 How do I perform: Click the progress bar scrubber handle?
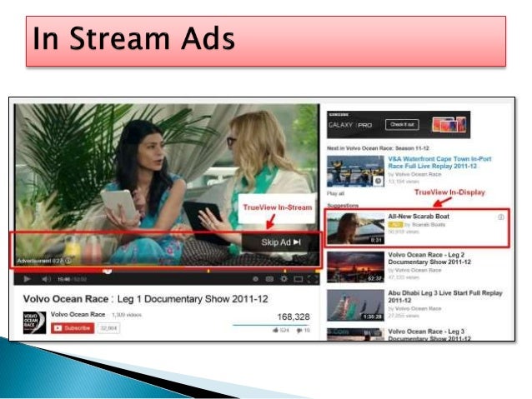click(108, 272)
